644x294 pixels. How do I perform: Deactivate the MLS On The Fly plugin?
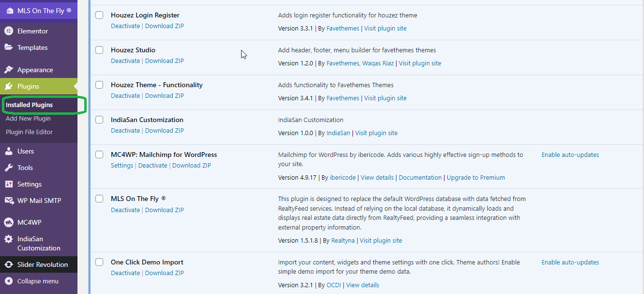[x=125, y=210]
